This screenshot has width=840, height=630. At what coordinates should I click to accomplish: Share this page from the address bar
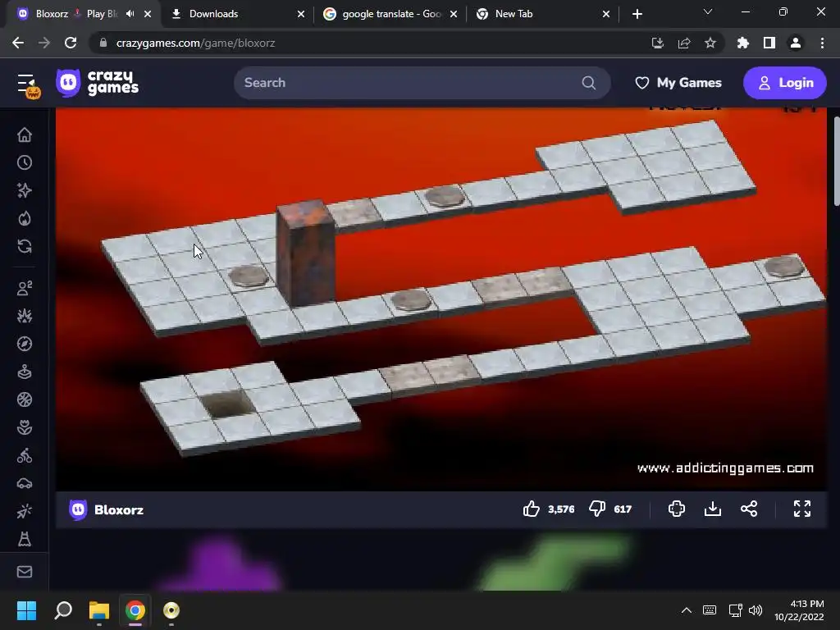tap(684, 43)
